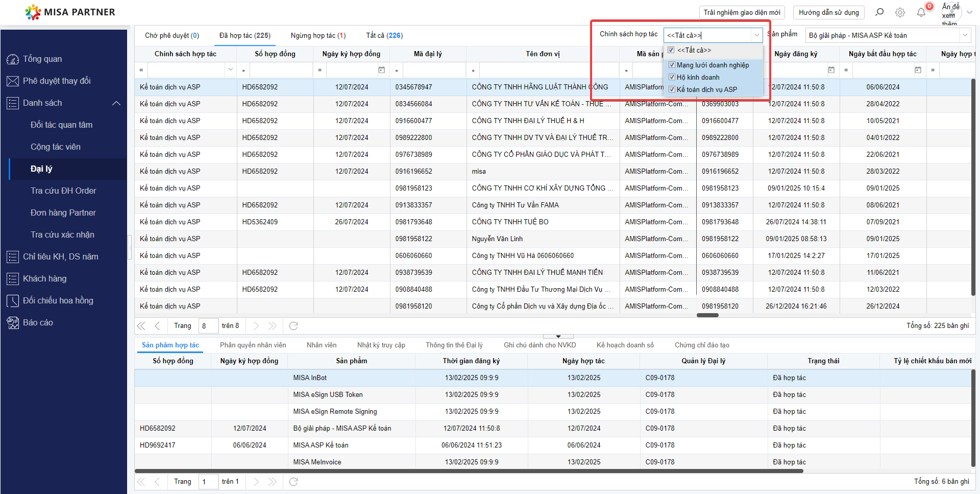980x494 pixels.
Task: Open Tra cứu xác nhận in sidebar
Action: pos(62,235)
